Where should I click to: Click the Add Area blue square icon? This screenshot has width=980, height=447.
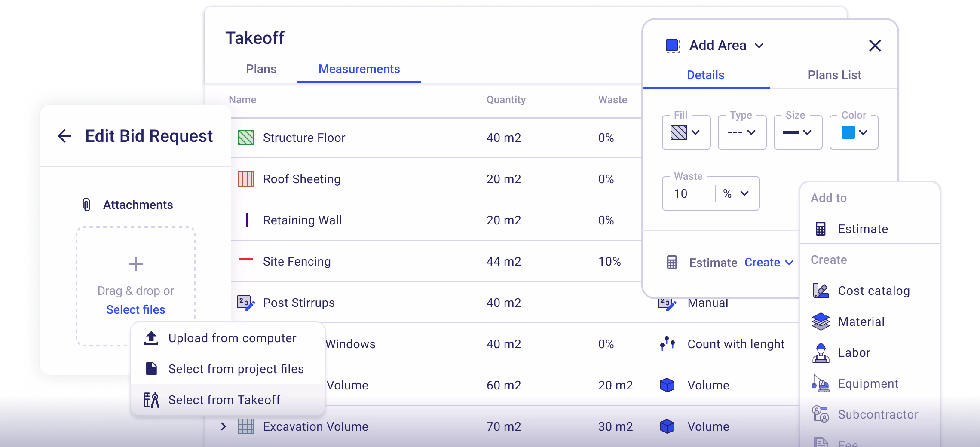673,46
